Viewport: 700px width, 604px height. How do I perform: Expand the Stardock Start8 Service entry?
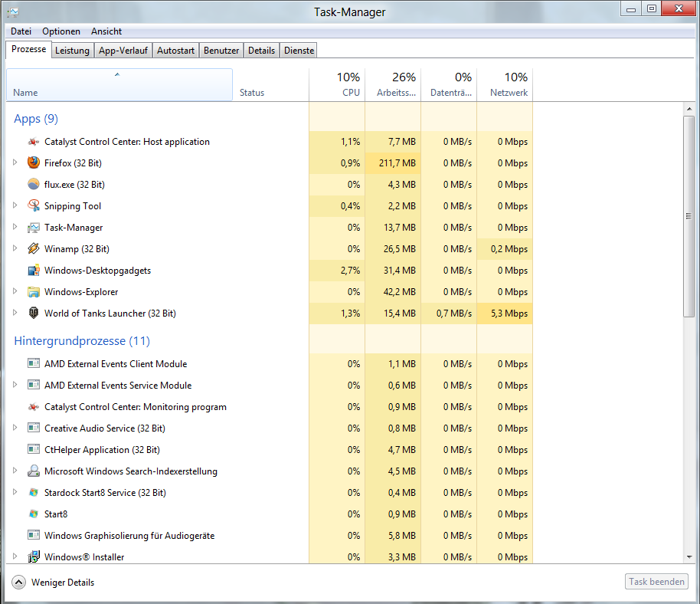point(15,491)
